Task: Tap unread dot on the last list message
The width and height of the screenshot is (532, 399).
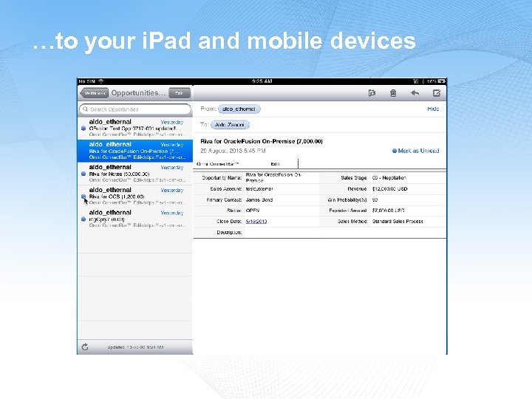Action: pyautogui.click(x=83, y=219)
